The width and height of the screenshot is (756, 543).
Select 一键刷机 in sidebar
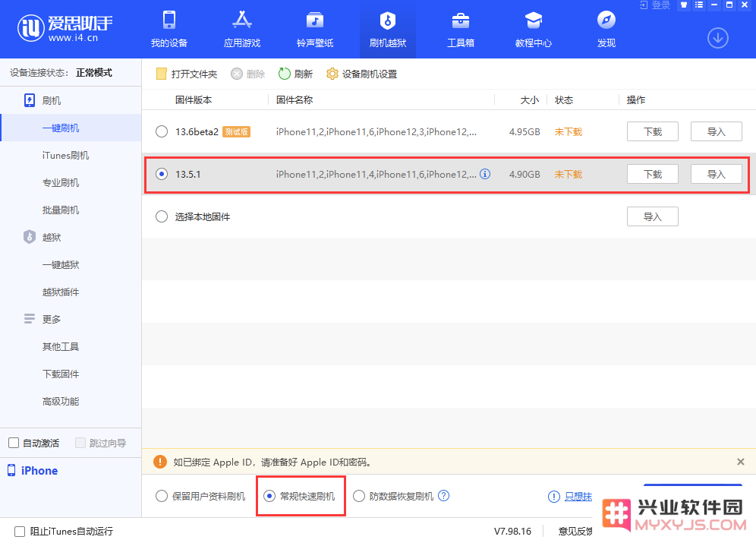tap(71, 128)
